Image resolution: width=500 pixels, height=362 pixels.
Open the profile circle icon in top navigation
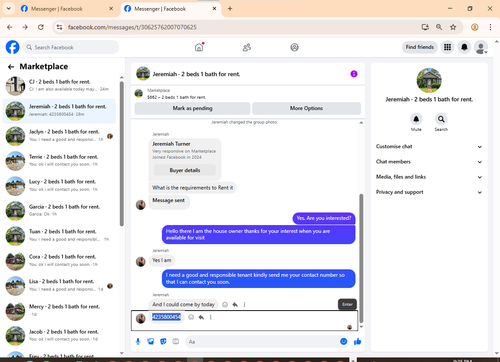pyautogui.click(x=294, y=47)
